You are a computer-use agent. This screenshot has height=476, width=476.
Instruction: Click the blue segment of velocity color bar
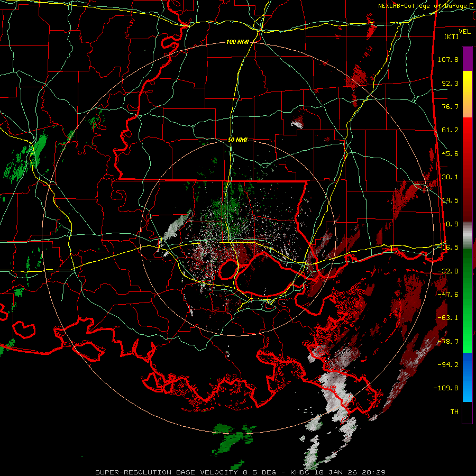[x=467, y=377]
